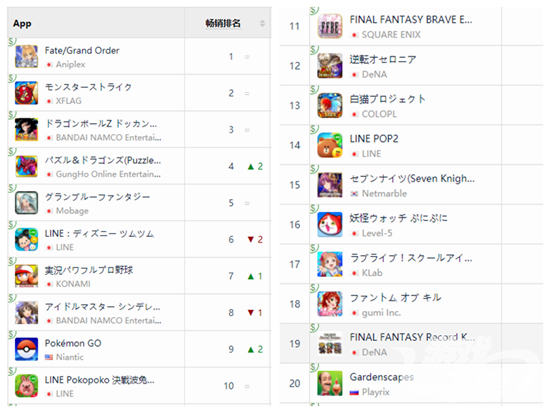Open the Netmarble publisher link

click(384, 193)
